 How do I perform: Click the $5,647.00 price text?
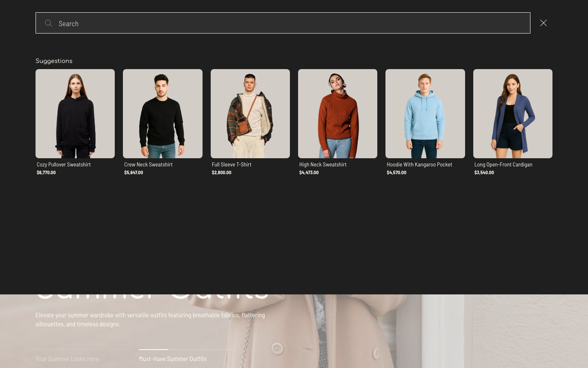pos(134,173)
